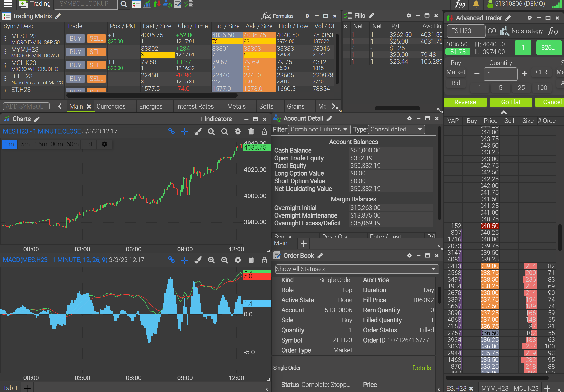Switch to the Energies tab
The image size is (564, 392).
click(x=151, y=106)
